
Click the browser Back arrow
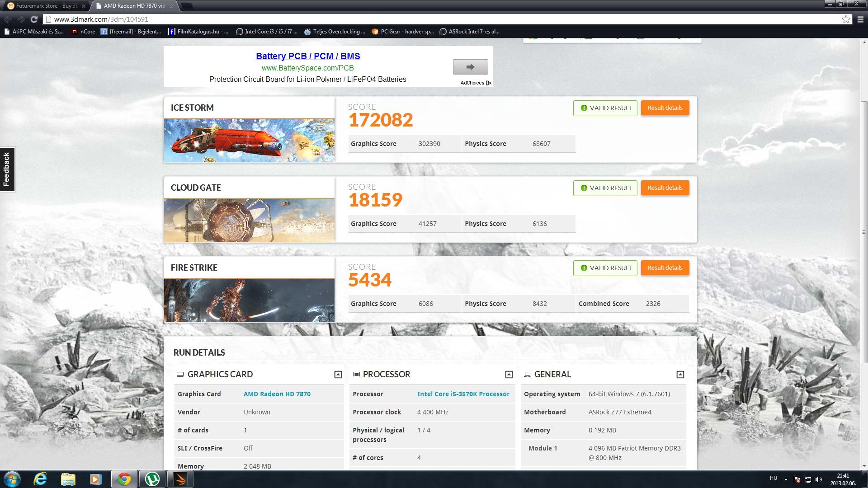8,19
